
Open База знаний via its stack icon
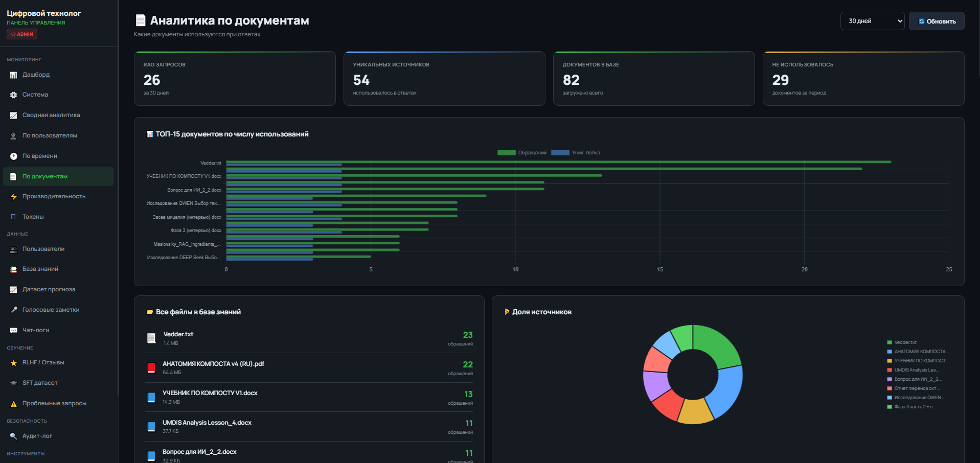[x=13, y=269]
